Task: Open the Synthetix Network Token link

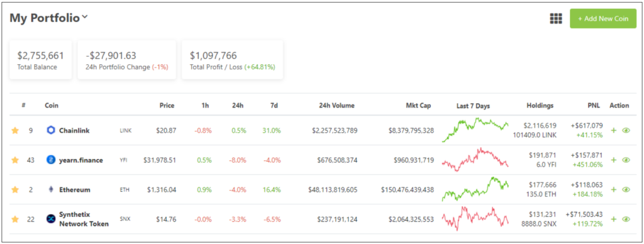Action: pos(84,219)
